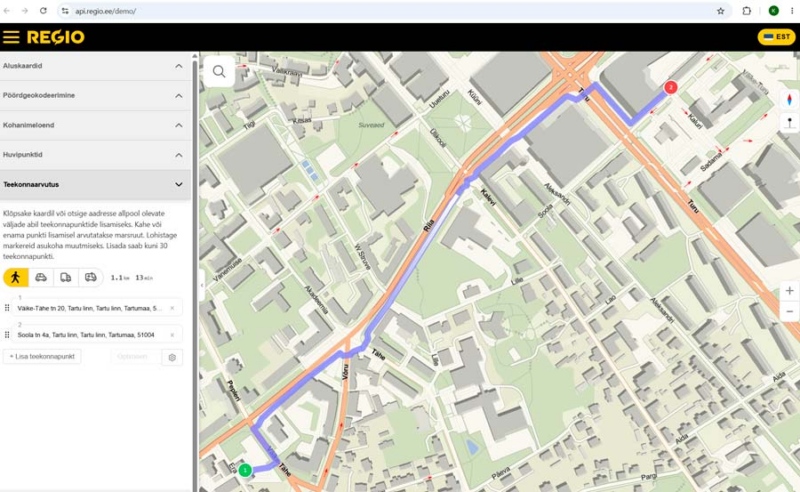Click the route duration 13 min
The width and height of the screenshot is (800, 492).
click(144, 278)
